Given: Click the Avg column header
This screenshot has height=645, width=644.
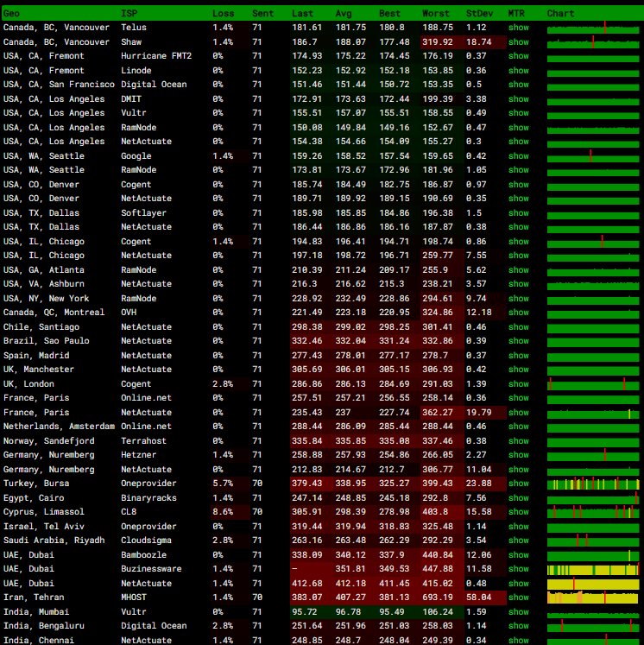Looking at the screenshot, I should pos(344,13).
